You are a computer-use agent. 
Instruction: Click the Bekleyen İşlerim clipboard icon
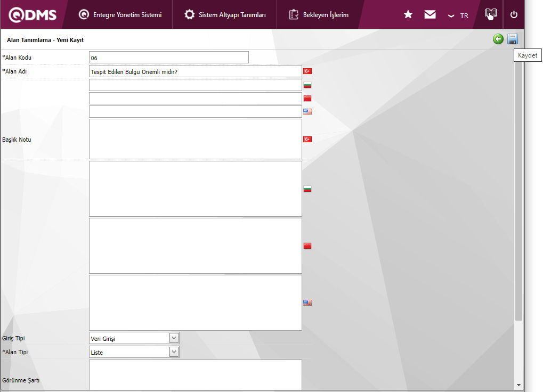[294, 14]
